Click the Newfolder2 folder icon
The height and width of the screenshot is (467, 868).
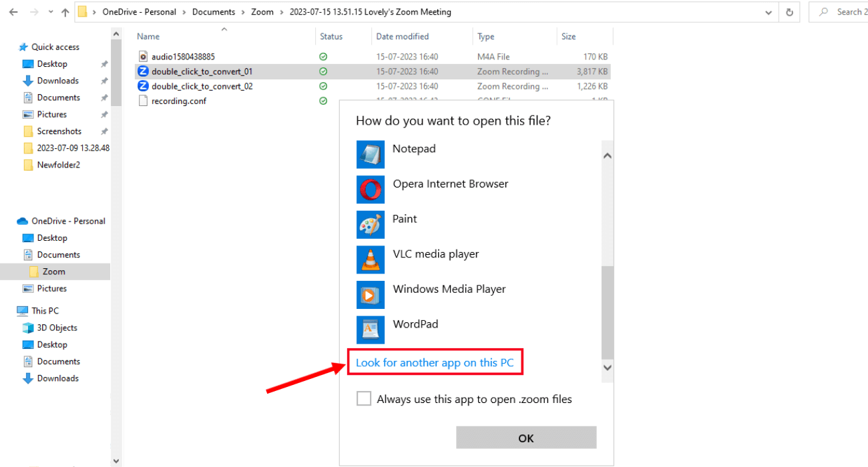pos(28,165)
